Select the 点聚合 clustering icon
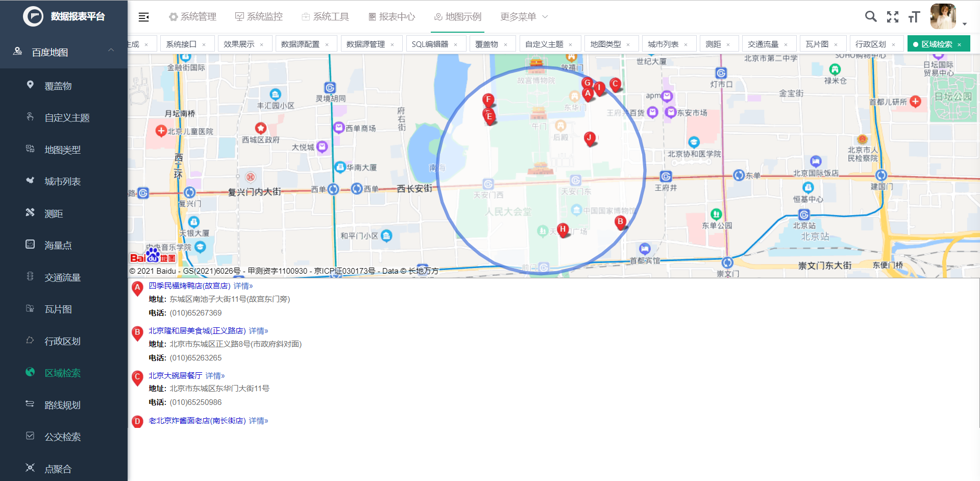 click(58, 468)
